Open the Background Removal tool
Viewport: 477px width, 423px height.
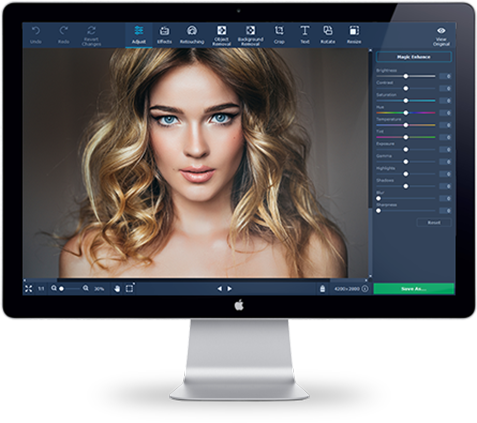pyautogui.click(x=250, y=35)
